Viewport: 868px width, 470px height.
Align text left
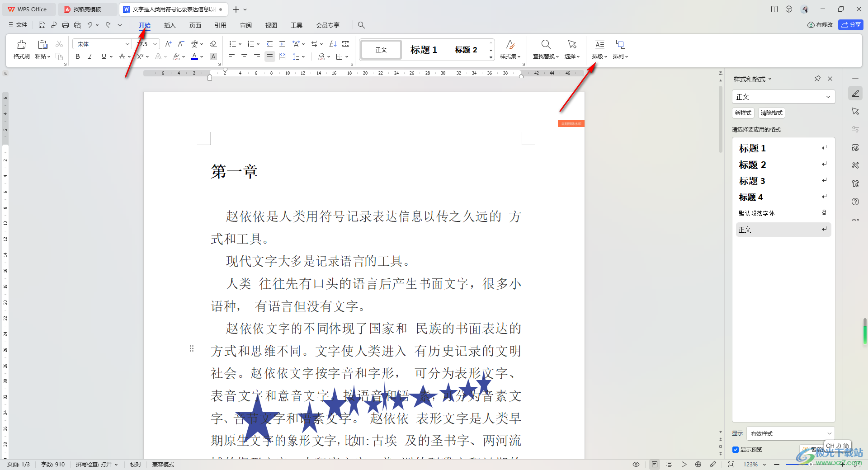231,56
